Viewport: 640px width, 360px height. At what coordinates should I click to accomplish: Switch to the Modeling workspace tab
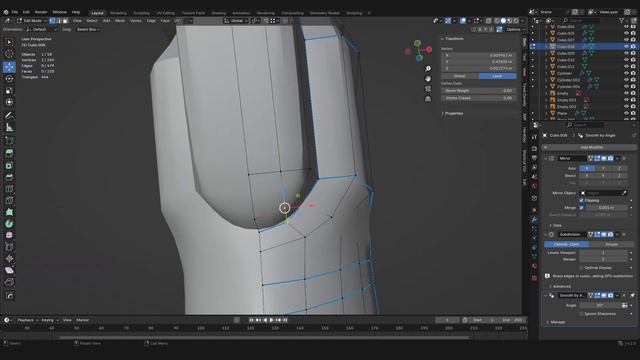click(x=118, y=13)
